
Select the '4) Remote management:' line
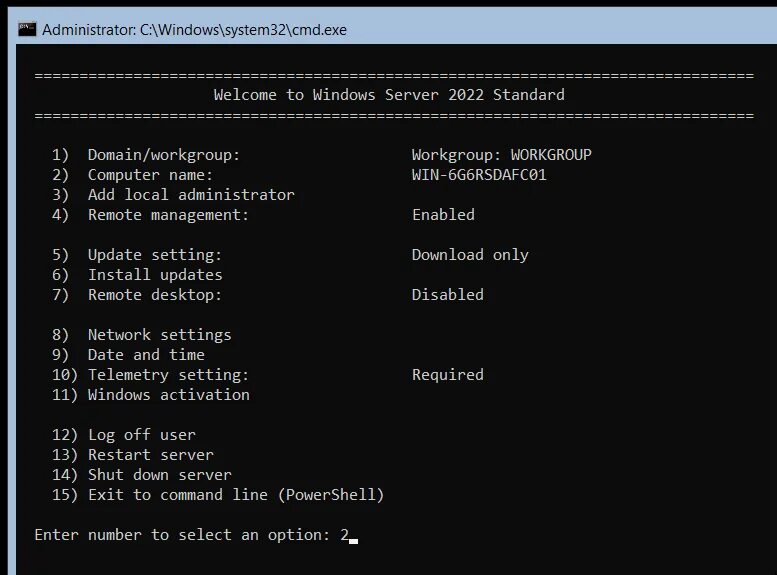(150, 215)
